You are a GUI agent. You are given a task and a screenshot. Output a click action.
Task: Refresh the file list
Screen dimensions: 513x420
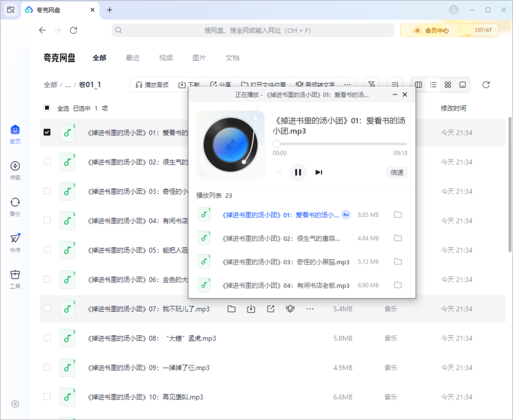click(485, 85)
